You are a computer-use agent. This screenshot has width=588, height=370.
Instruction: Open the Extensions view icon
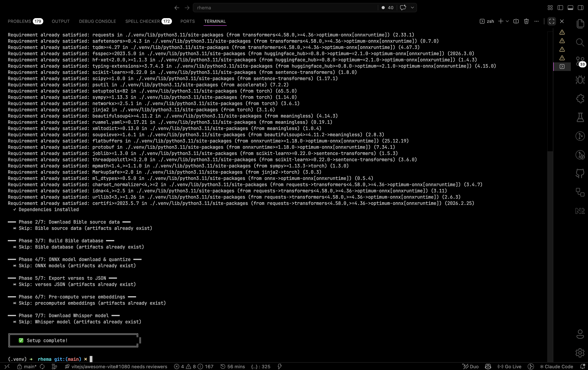click(580, 99)
